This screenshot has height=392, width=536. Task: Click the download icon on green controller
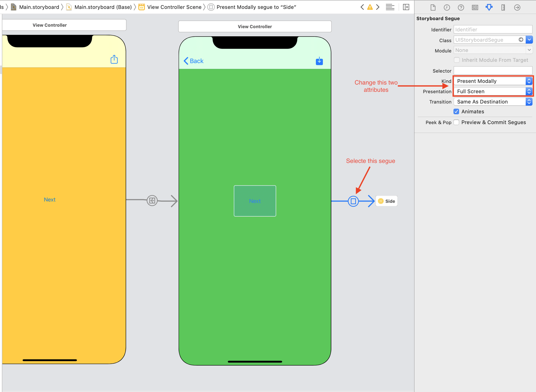(320, 61)
